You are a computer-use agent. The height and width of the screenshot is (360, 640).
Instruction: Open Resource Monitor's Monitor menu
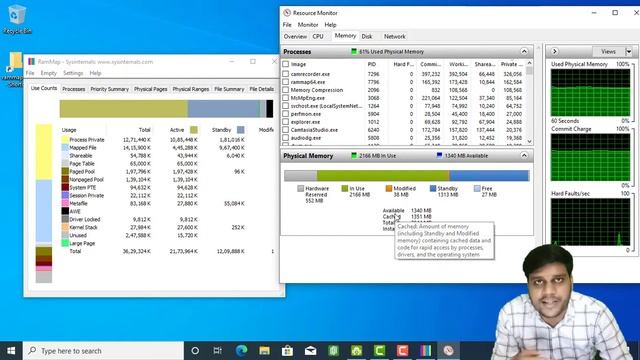pos(308,24)
